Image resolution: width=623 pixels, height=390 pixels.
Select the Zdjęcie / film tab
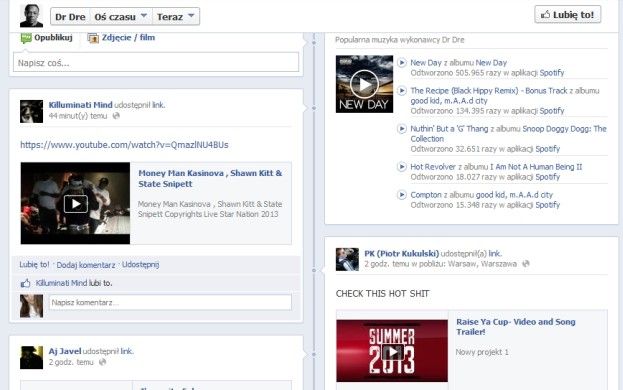(x=128, y=38)
